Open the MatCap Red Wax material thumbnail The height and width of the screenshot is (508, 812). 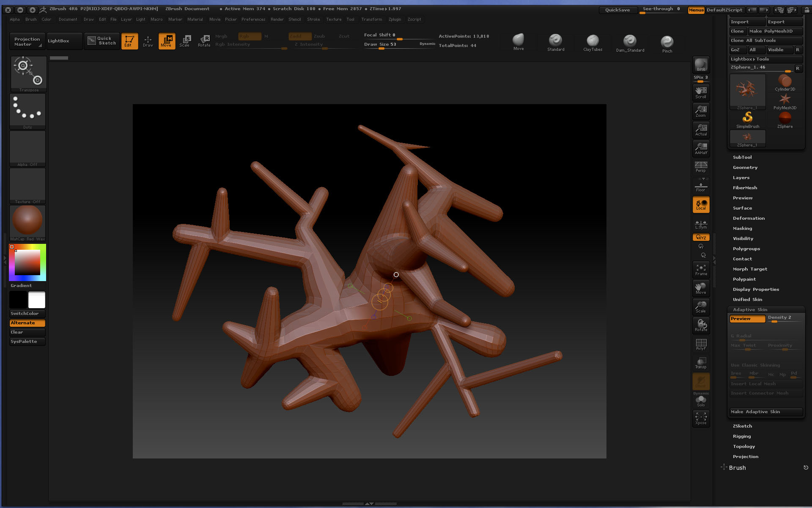(x=27, y=223)
